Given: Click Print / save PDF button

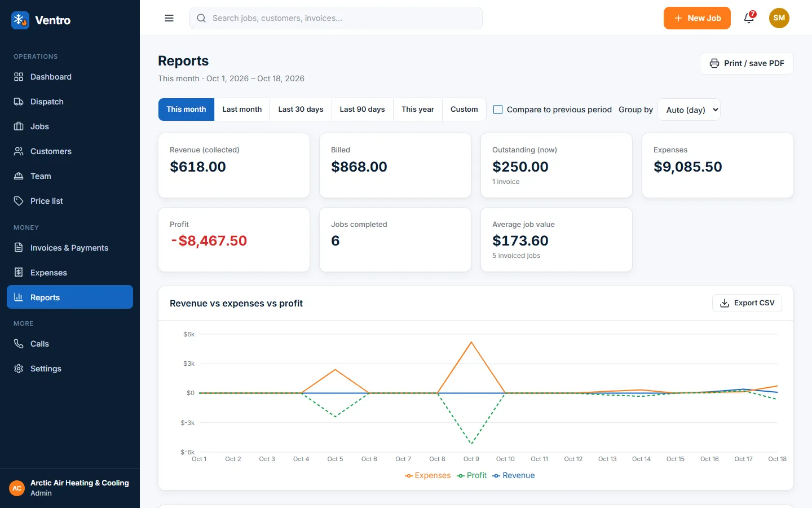Looking at the screenshot, I should [x=747, y=63].
